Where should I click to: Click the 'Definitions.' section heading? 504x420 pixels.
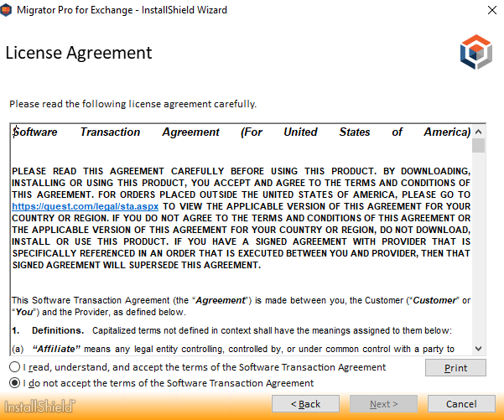[58, 330]
